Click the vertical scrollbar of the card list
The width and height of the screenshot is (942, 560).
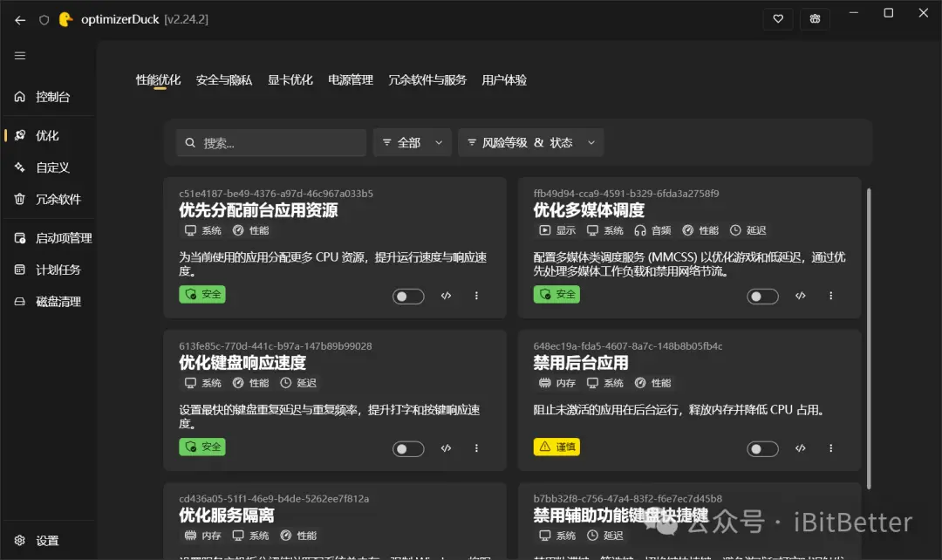point(869,339)
